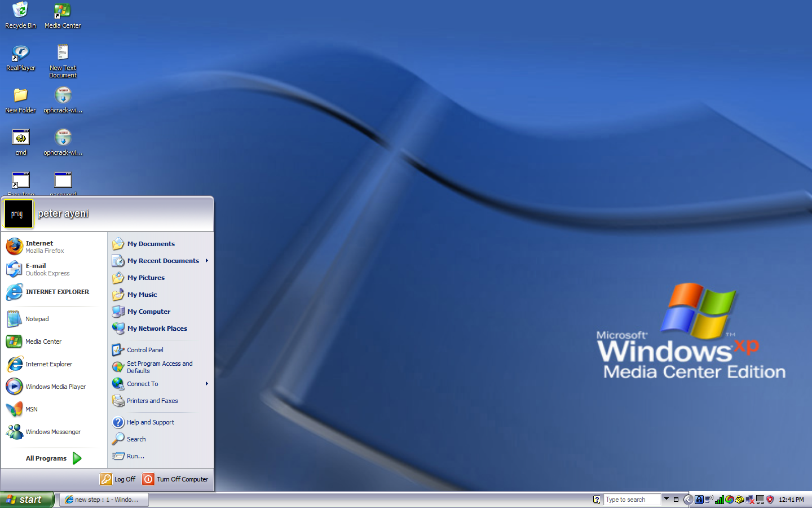This screenshot has width=812, height=508.
Task: Open the Recycle Bin desktop icon
Action: (x=20, y=16)
